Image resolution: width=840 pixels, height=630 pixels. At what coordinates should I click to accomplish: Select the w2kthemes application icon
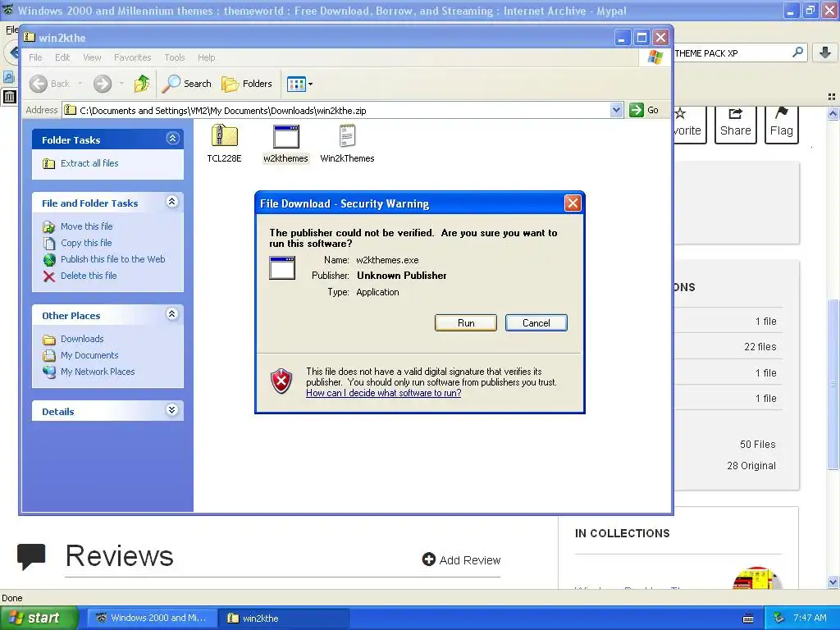[x=286, y=136]
